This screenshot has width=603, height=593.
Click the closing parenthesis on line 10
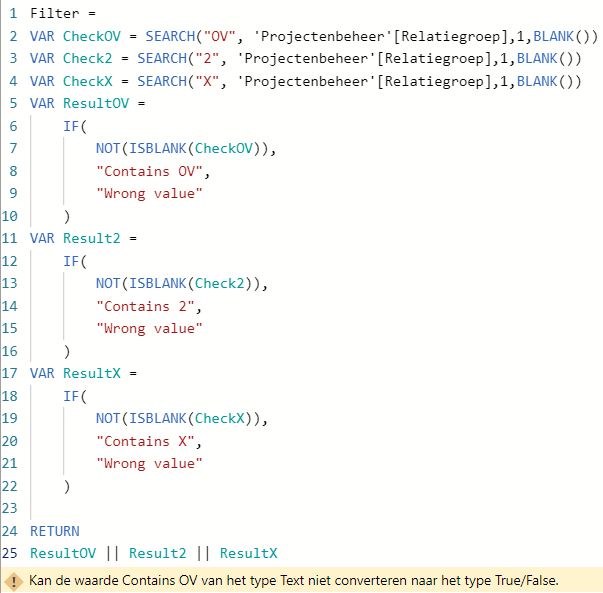pos(67,216)
